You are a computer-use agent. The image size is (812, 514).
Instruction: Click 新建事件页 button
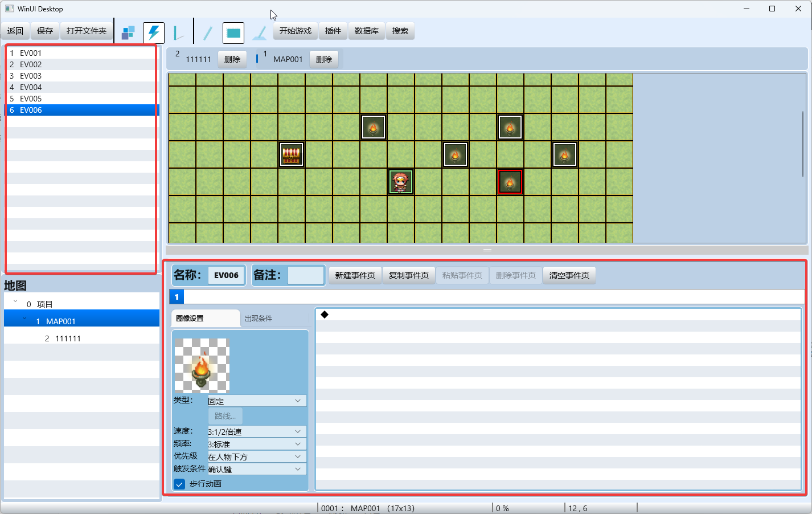[355, 275]
